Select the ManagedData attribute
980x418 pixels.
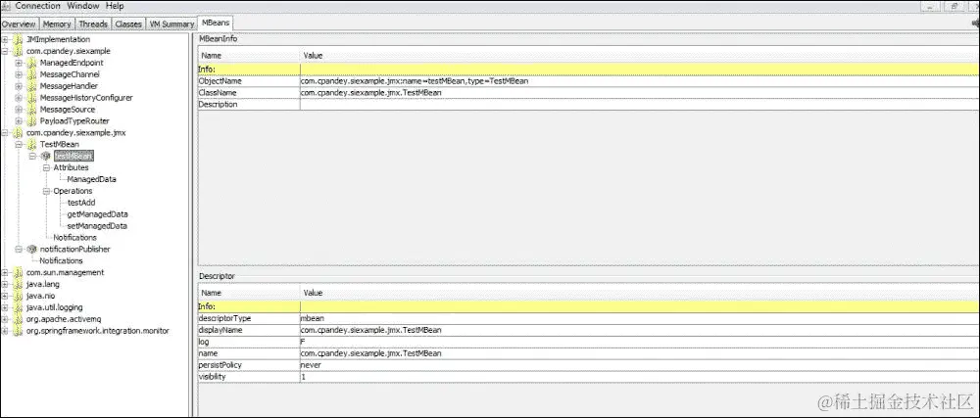pyautogui.click(x=92, y=179)
